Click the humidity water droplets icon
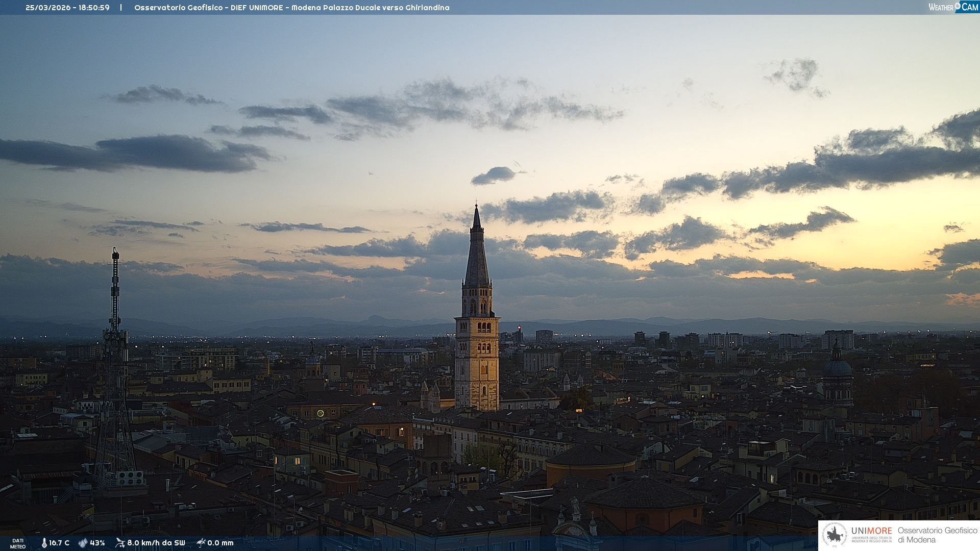Viewport: 980px width, 551px height. pos(83,543)
